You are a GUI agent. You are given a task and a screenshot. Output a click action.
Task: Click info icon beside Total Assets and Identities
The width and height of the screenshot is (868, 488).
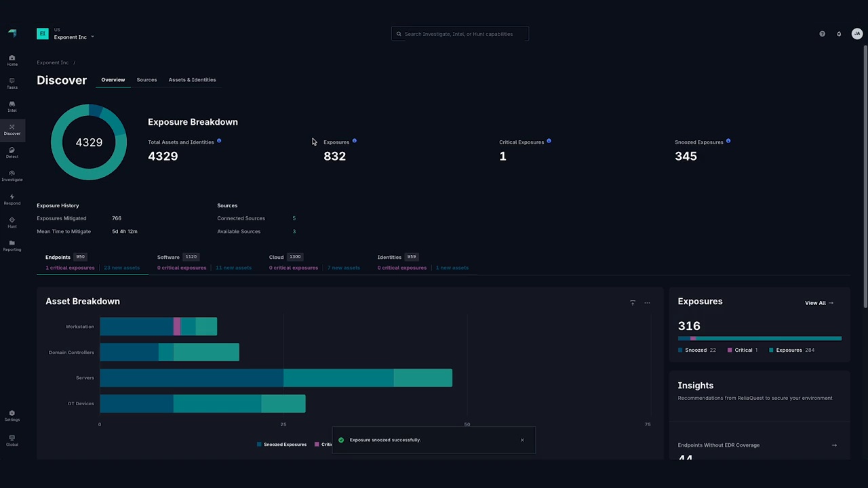(218, 141)
